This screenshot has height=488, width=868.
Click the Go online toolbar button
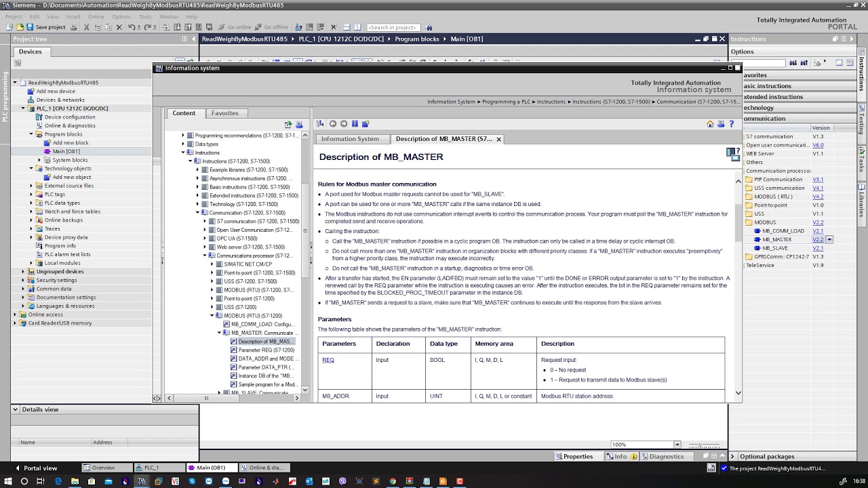[x=235, y=27]
